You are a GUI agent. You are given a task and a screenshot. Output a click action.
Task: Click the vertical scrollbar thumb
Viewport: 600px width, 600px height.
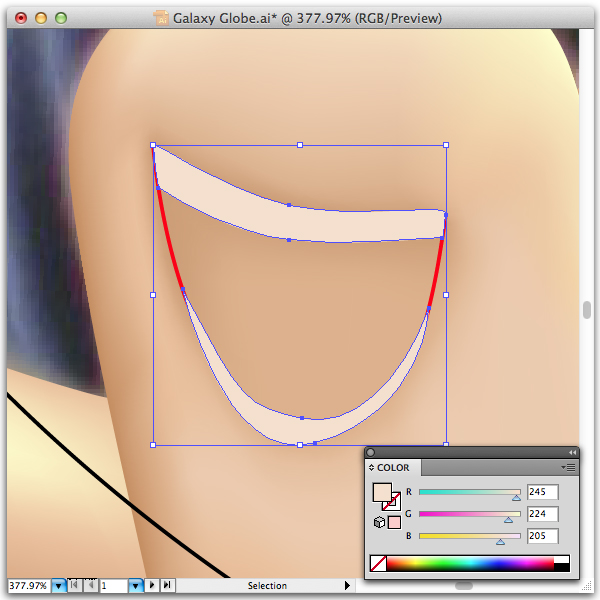tap(587, 310)
